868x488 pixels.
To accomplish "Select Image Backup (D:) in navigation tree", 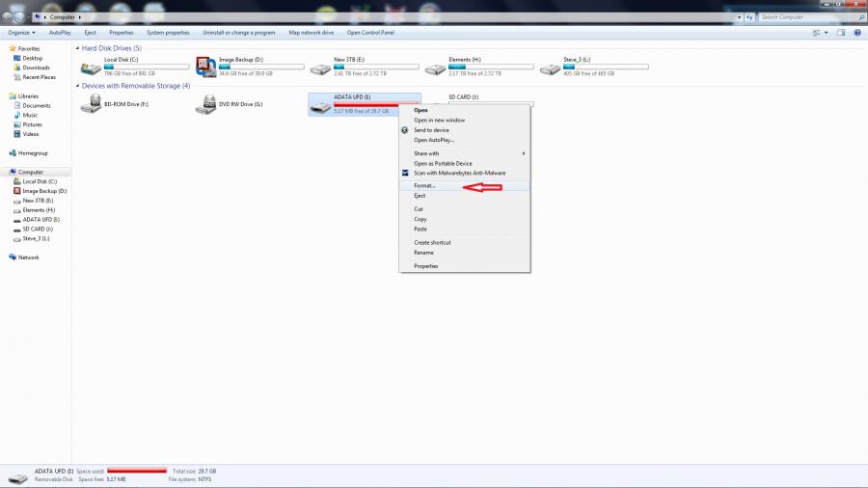I will click(x=44, y=191).
